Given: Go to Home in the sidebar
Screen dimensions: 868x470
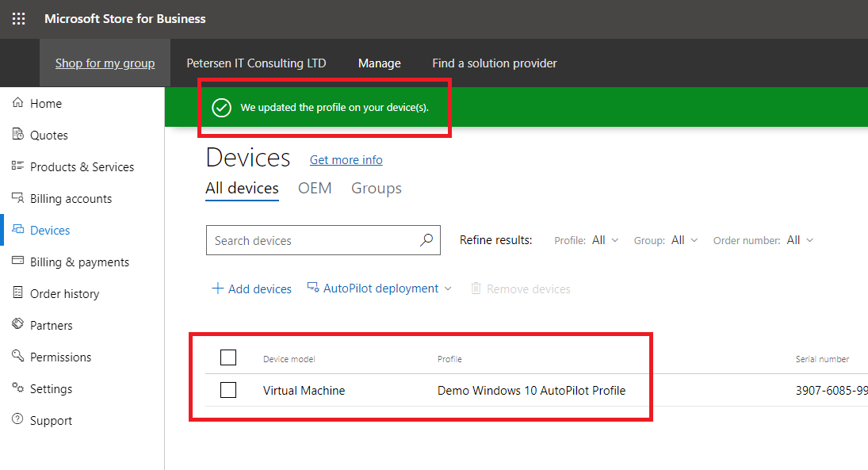Looking at the screenshot, I should [x=46, y=104].
